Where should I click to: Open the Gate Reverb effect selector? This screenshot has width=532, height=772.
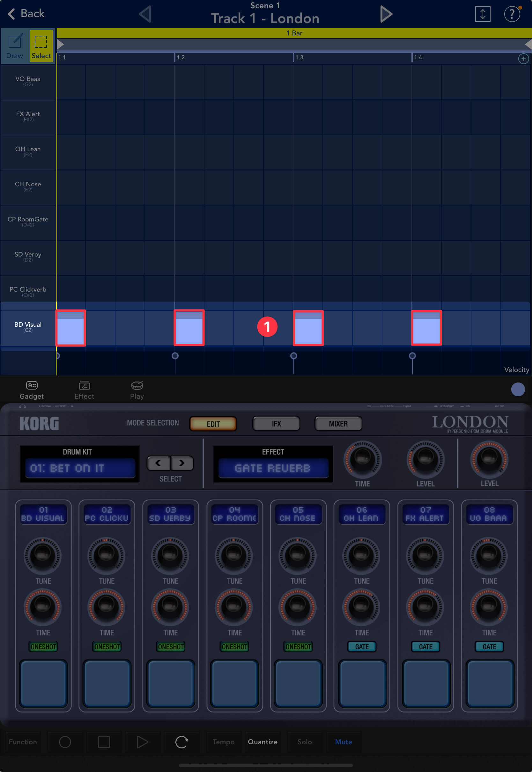(273, 468)
